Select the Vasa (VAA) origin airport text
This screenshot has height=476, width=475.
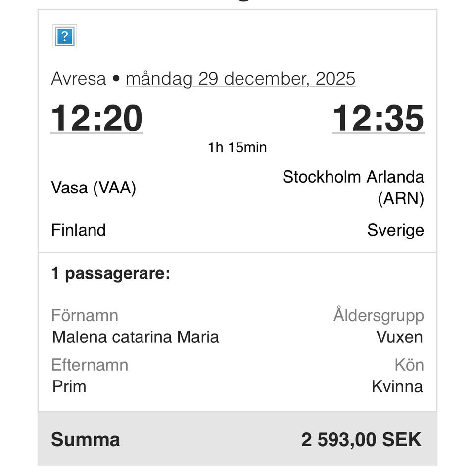[x=94, y=188]
